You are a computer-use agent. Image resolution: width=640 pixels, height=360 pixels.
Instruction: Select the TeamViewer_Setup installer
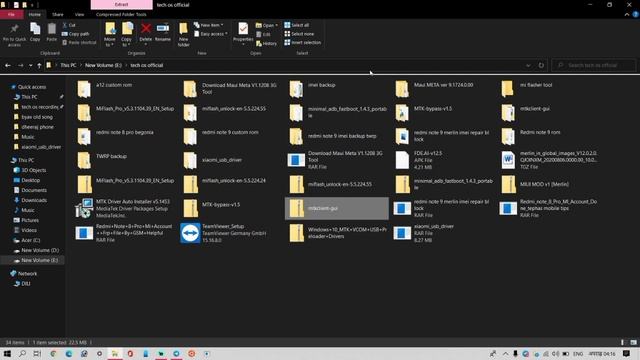point(224,233)
